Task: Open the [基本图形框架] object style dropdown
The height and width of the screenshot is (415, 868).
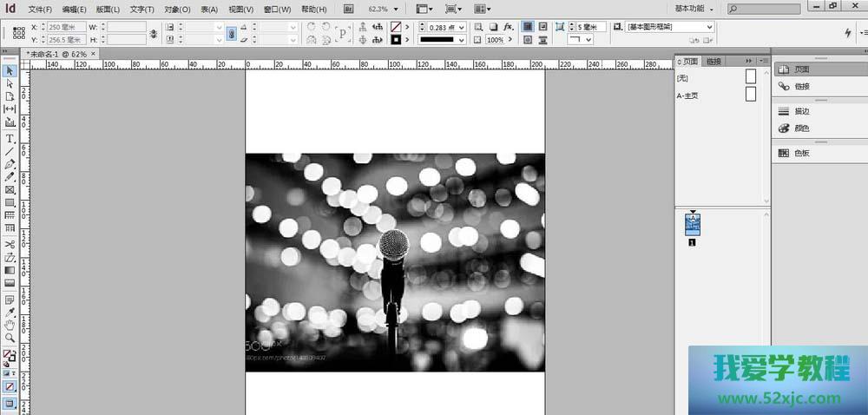Action: (x=709, y=28)
